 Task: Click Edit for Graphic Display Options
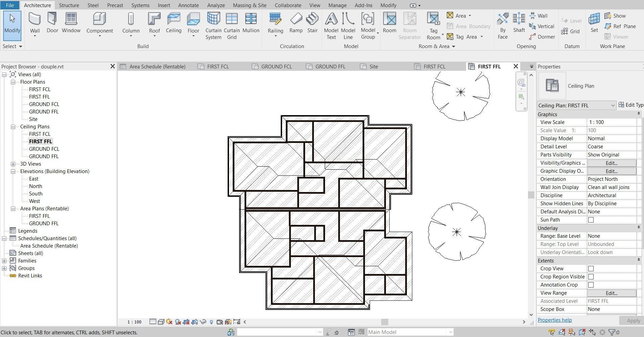coord(612,171)
